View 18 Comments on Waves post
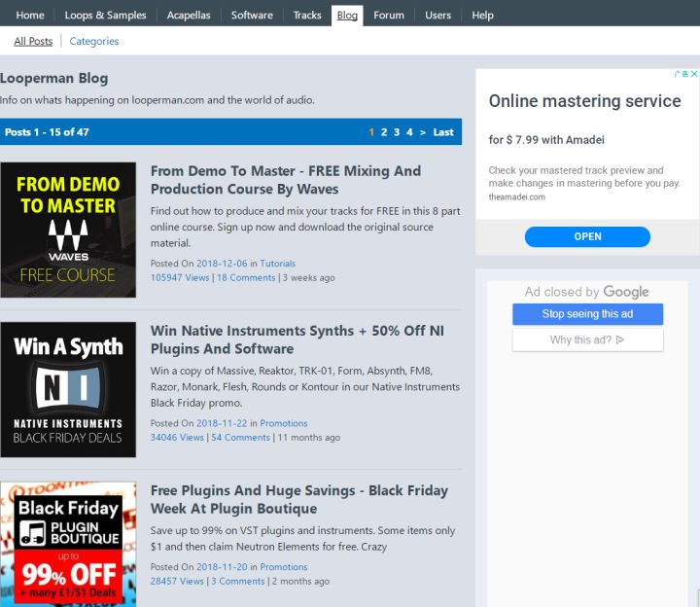700x607 pixels. pos(246,277)
